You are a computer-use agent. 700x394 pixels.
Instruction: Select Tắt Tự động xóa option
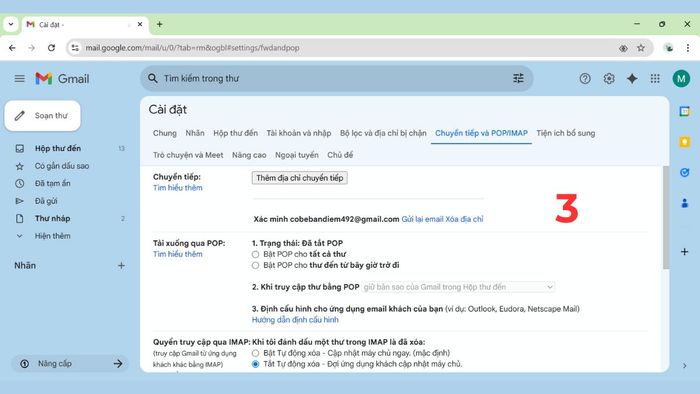click(255, 364)
